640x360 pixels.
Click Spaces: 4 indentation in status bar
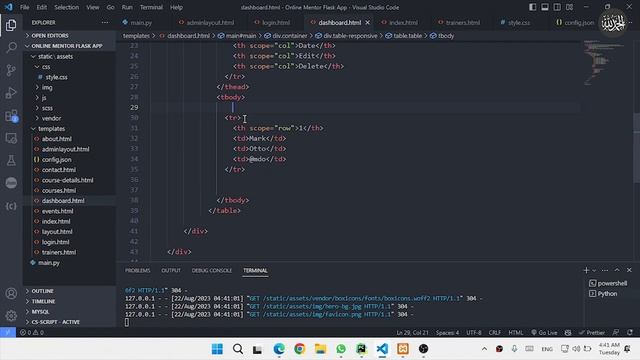click(x=447, y=332)
